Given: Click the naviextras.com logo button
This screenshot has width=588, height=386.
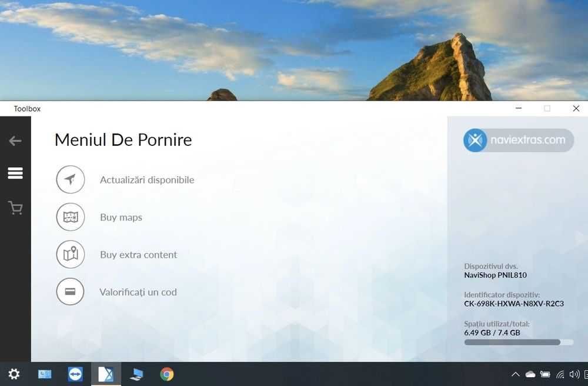Looking at the screenshot, I should pyautogui.click(x=518, y=140).
